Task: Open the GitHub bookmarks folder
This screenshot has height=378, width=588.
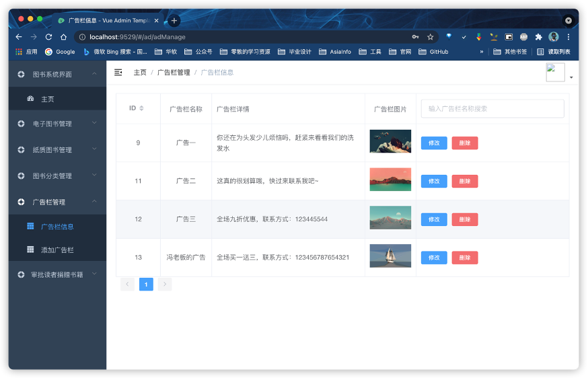Action: click(433, 52)
